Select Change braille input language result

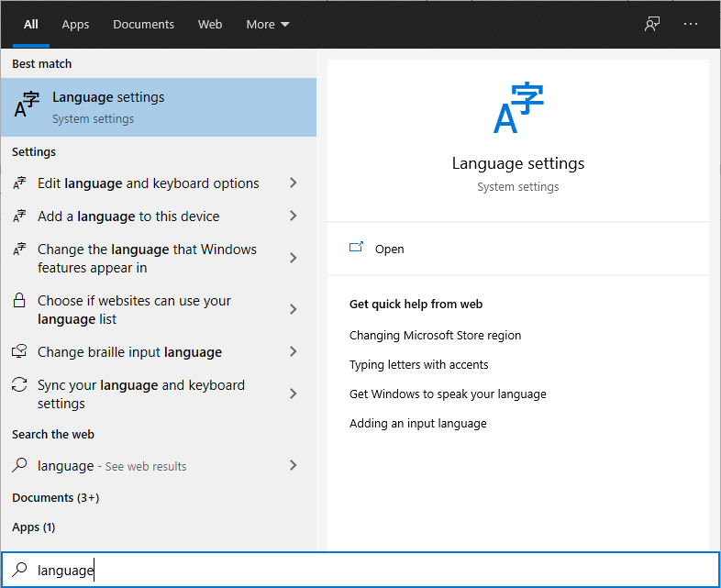pyautogui.click(x=158, y=351)
